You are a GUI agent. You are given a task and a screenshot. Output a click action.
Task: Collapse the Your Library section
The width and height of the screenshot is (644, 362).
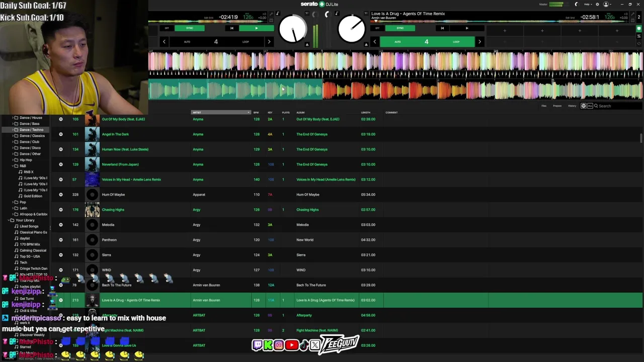pos(8,220)
